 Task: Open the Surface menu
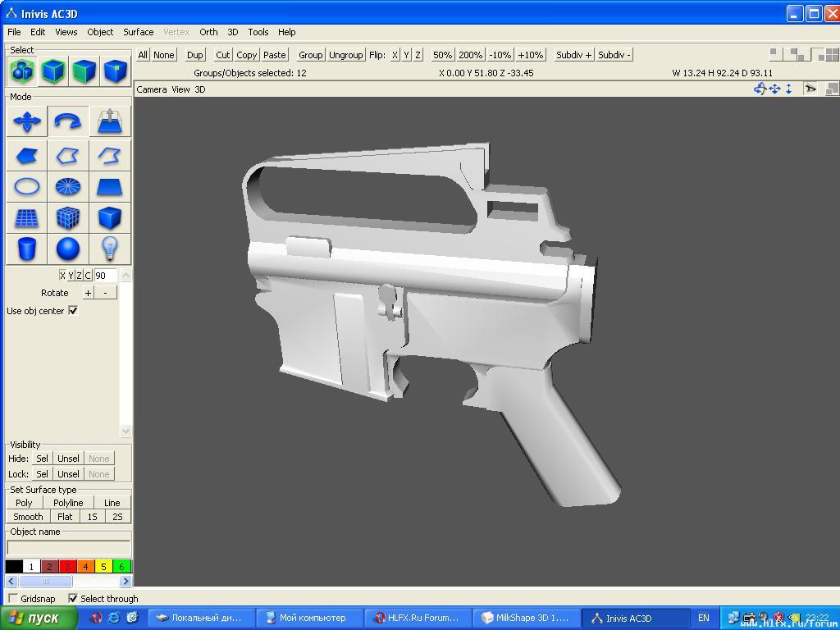[138, 32]
